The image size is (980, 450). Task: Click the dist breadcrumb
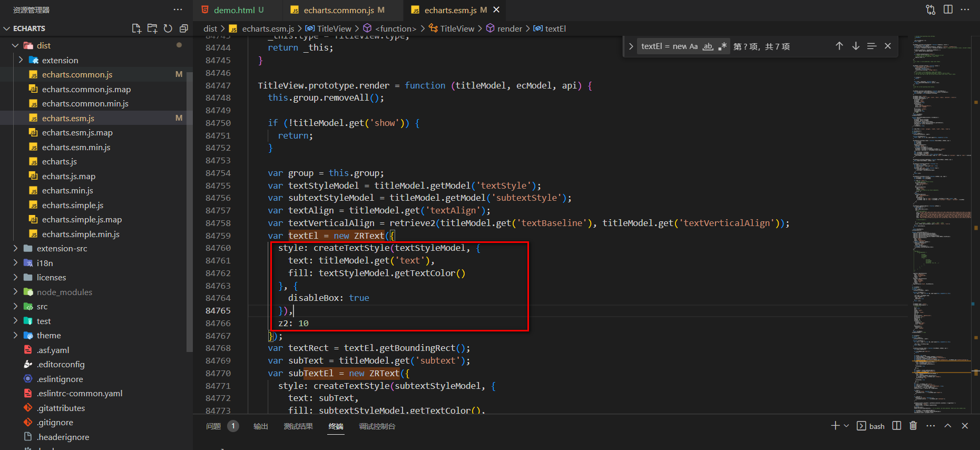coord(210,28)
